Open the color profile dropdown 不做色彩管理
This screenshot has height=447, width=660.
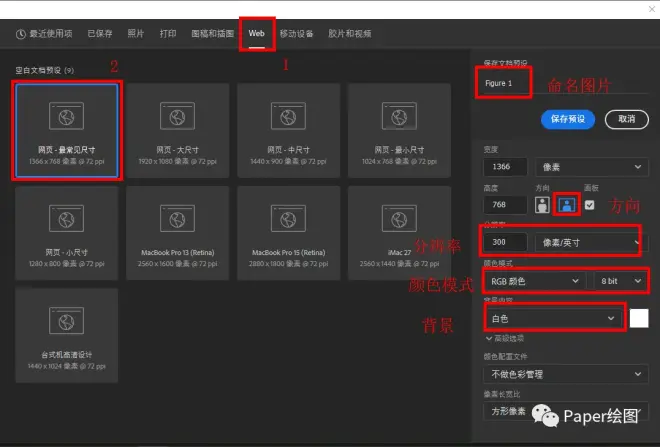click(566, 374)
